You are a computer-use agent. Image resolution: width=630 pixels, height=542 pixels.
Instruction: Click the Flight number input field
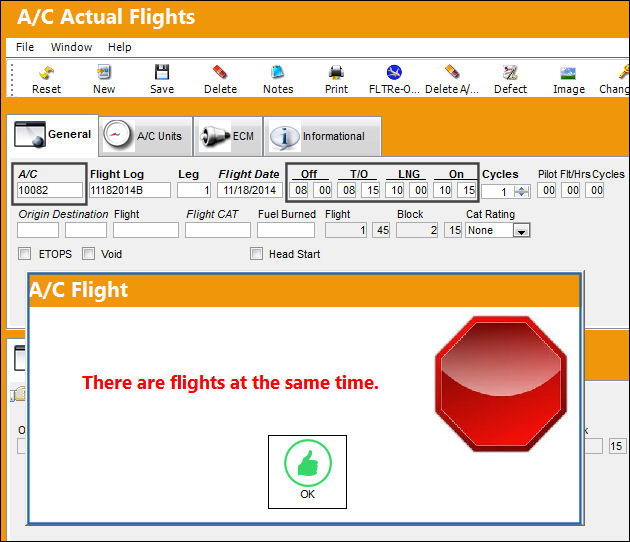coord(146,230)
